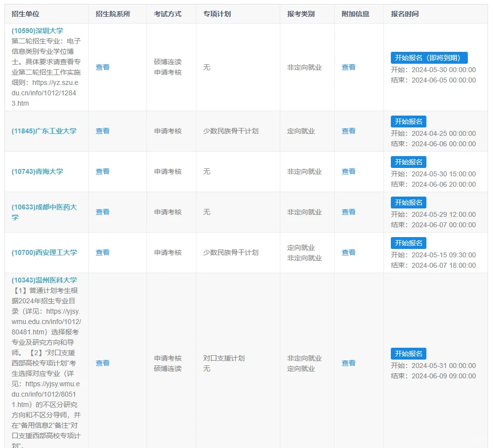This screenshot has height=448, width=493.
Task: Click start time 2024-05-15 09:30:00
Action: coord(444,255)
